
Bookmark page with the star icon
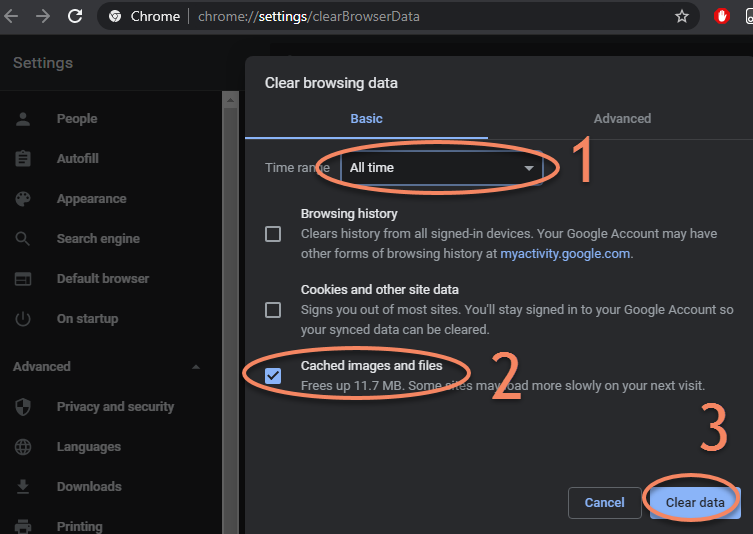(682, 16)
